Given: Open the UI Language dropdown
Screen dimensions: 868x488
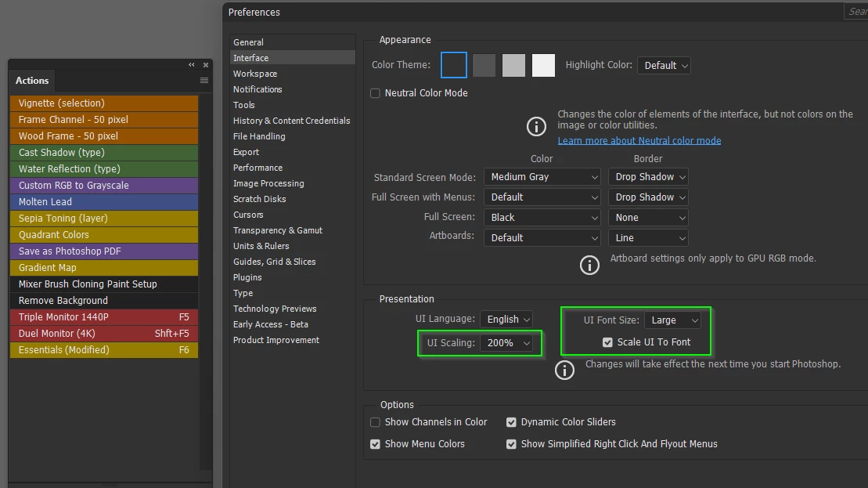Looking at the screenshot, I should (506, 319).
